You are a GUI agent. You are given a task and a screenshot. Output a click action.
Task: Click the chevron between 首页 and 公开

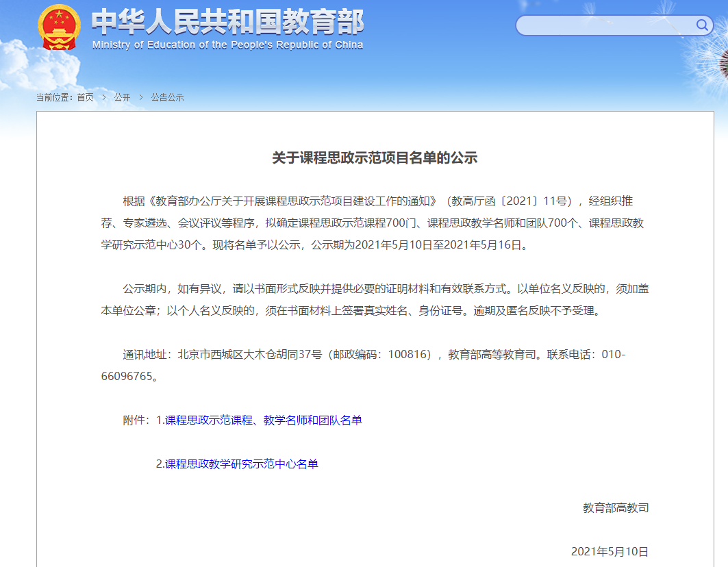tap(104, 97)
